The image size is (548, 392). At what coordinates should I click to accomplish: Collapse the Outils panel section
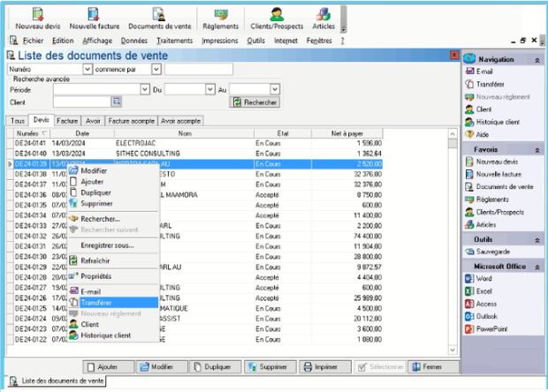tap(537, 240)
